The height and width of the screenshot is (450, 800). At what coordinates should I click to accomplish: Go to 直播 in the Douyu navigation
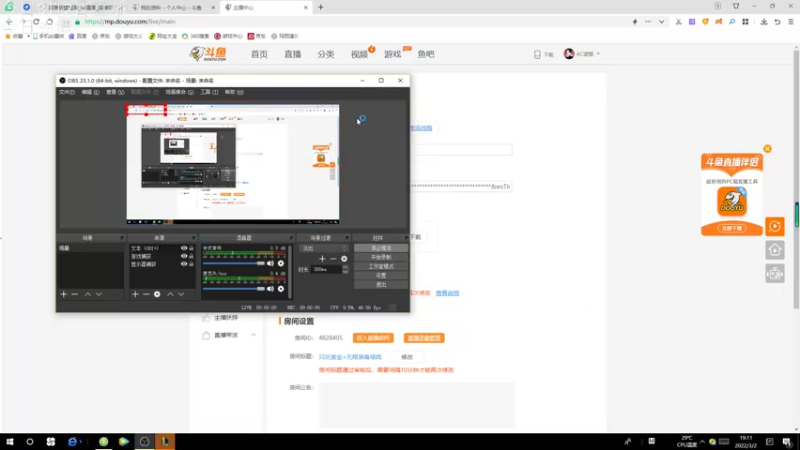click(x=293, y=54)
